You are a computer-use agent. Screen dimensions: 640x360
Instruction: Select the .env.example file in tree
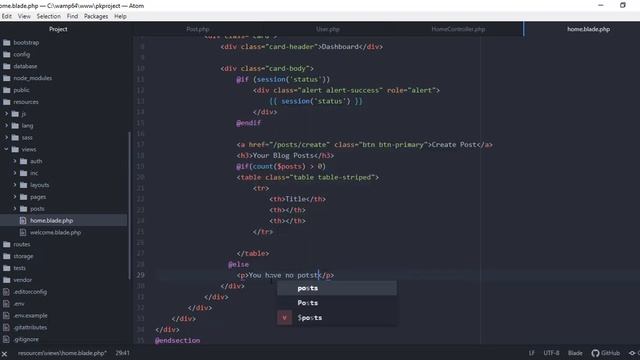point(30,316)
